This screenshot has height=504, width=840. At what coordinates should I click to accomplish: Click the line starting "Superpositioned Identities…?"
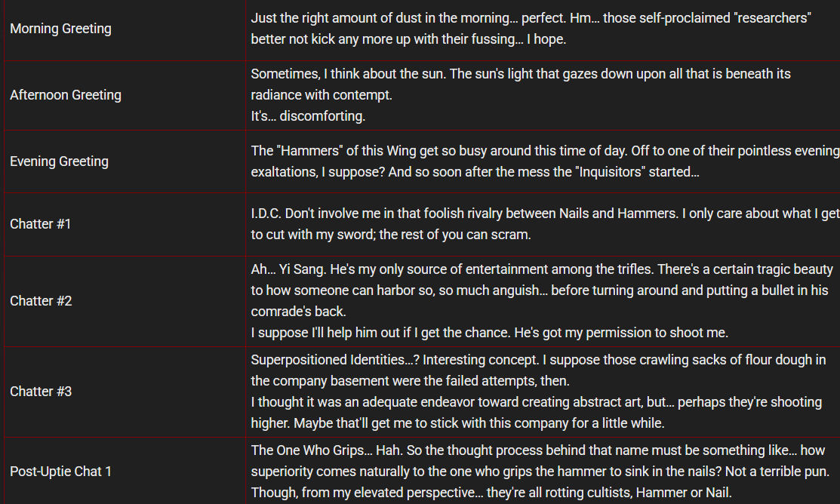pyautogui.click(x=538, y=360)
